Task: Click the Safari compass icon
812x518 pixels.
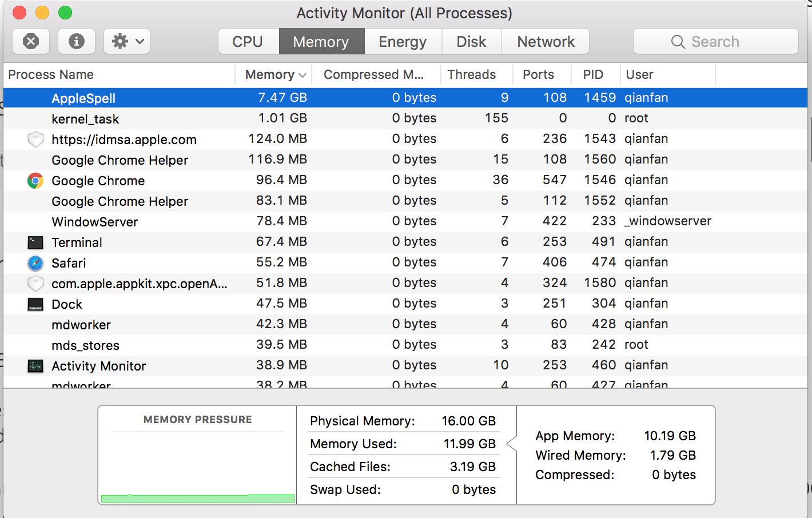Action: click(x=35, y=263)
